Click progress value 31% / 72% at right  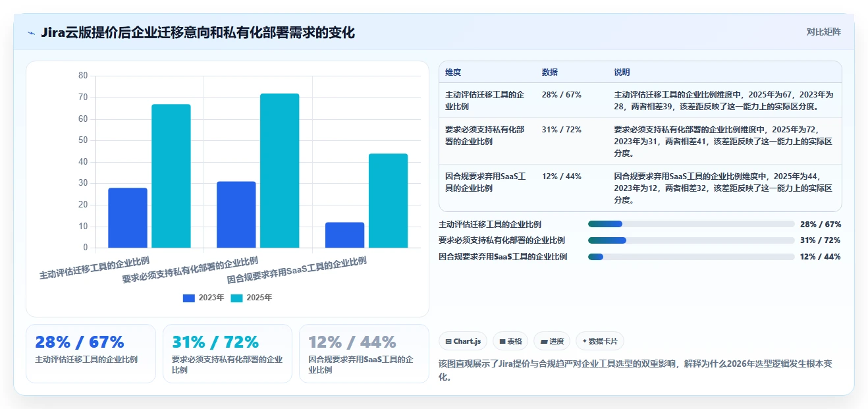(x=821, y=240)
